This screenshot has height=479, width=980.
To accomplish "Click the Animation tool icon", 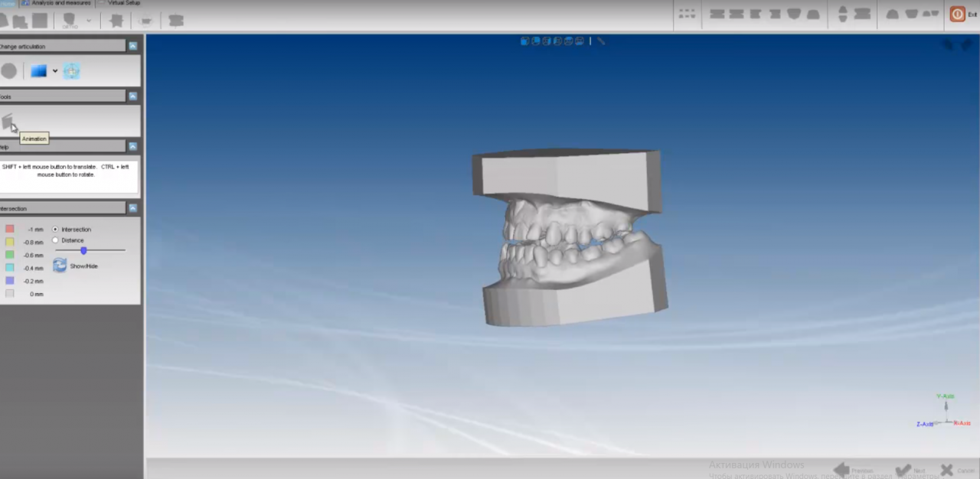I will tap(8, 122).
